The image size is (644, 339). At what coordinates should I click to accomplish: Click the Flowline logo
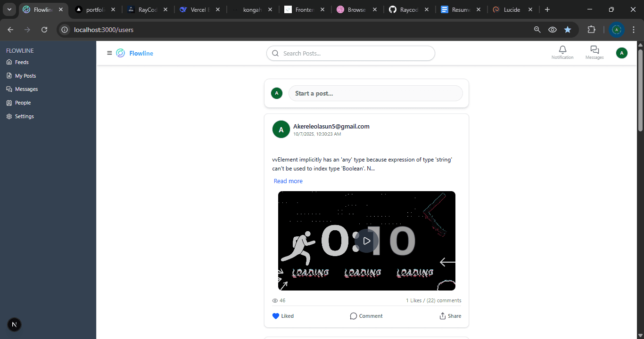tap(134, 53)
